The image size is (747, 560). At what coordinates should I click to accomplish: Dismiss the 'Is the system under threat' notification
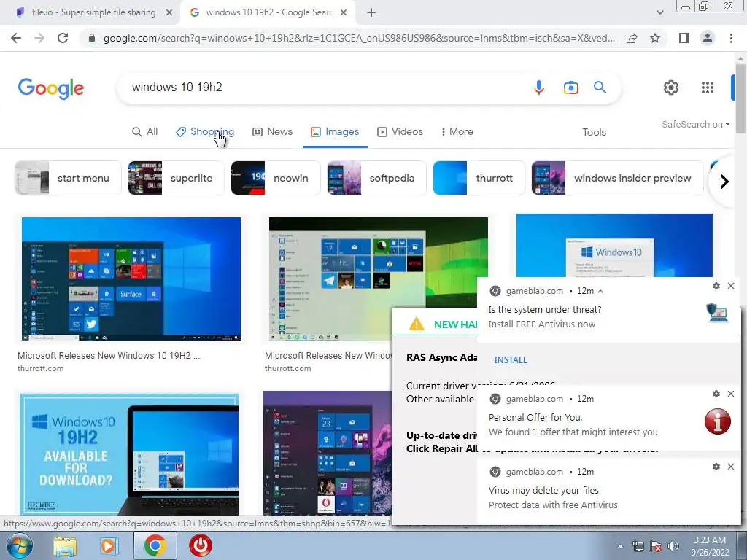click(731, 286)
